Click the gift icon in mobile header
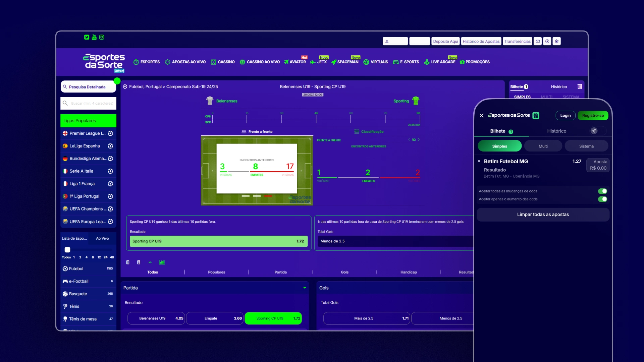Screen dimensions: 644x362 pos(536,116)
